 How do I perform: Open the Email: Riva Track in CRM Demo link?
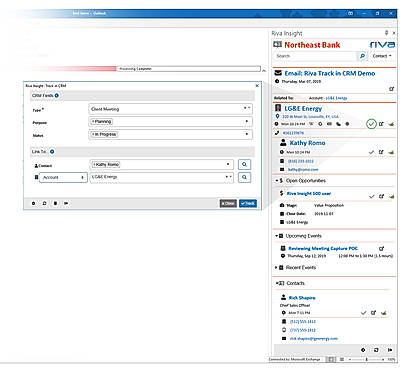click(329, 73)
